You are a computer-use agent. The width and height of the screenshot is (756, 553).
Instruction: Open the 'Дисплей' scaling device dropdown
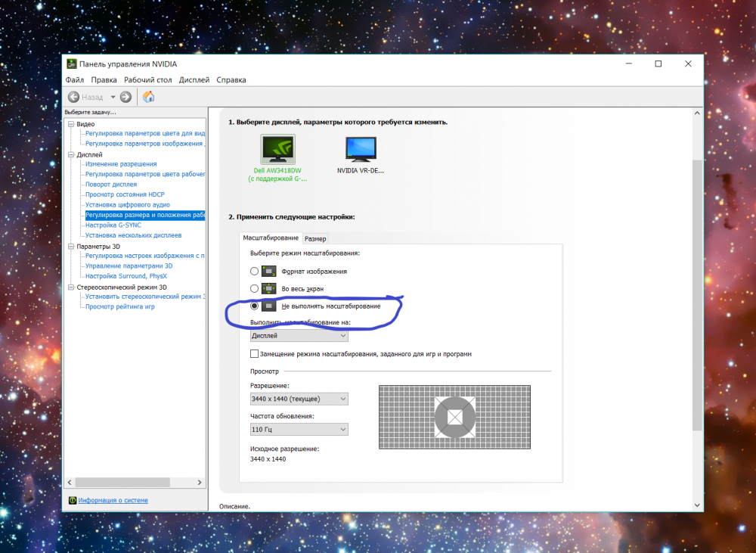[x=299, y=335]
